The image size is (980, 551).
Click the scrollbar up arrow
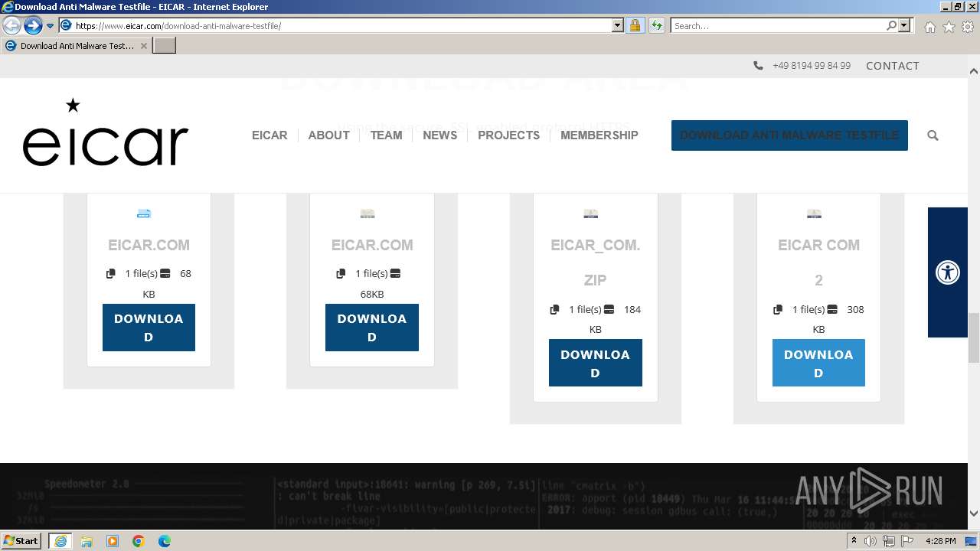pyautogui.click(x=973, y=71)
